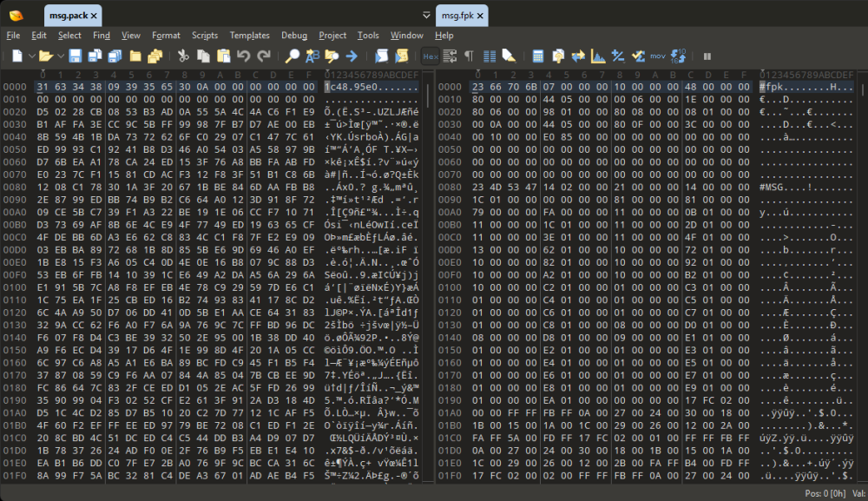The image size is (868, 501).
Task: Click the Run Script scroll icon
Action: point(381,56)
